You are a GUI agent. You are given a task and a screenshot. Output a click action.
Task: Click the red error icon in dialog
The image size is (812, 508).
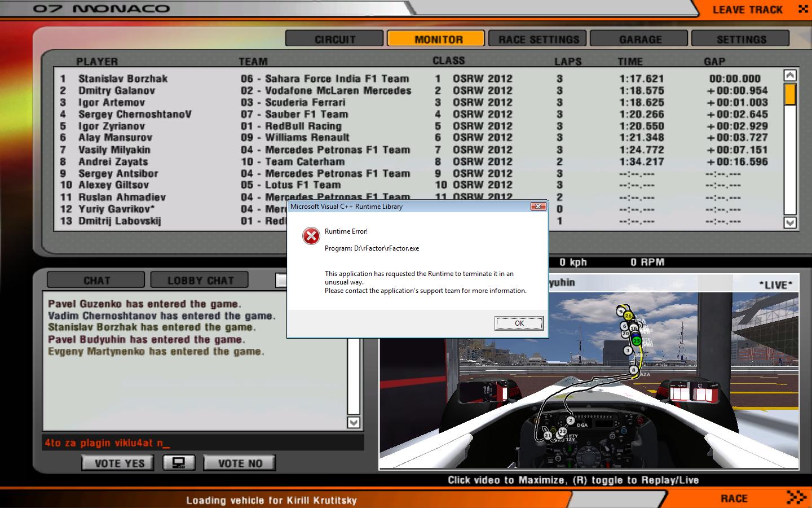311,236
